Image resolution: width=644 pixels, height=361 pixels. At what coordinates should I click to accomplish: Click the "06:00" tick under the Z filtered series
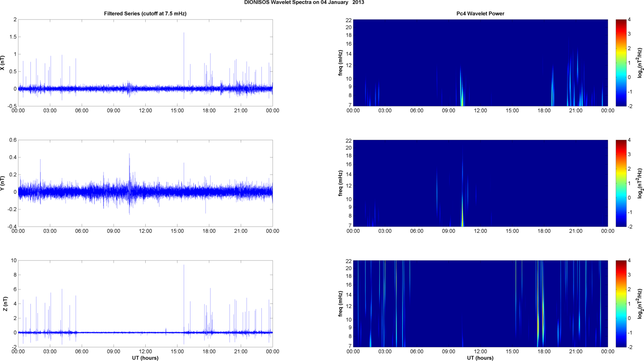tap(82, 351)
